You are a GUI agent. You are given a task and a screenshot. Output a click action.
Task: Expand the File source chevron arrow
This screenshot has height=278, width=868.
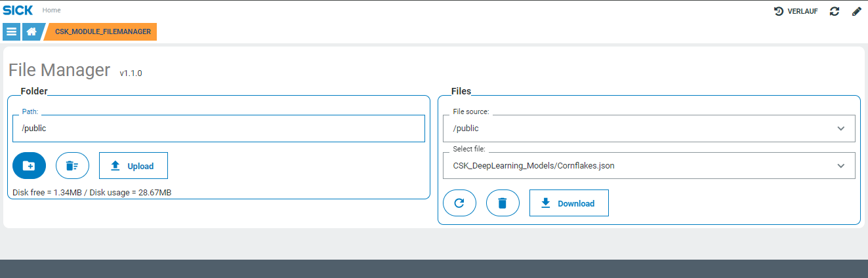pos(841,129)
